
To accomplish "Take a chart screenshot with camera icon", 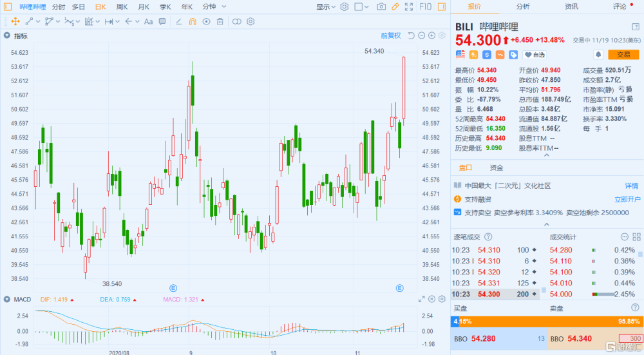I will pyautogui.click(x=381, y=6).
